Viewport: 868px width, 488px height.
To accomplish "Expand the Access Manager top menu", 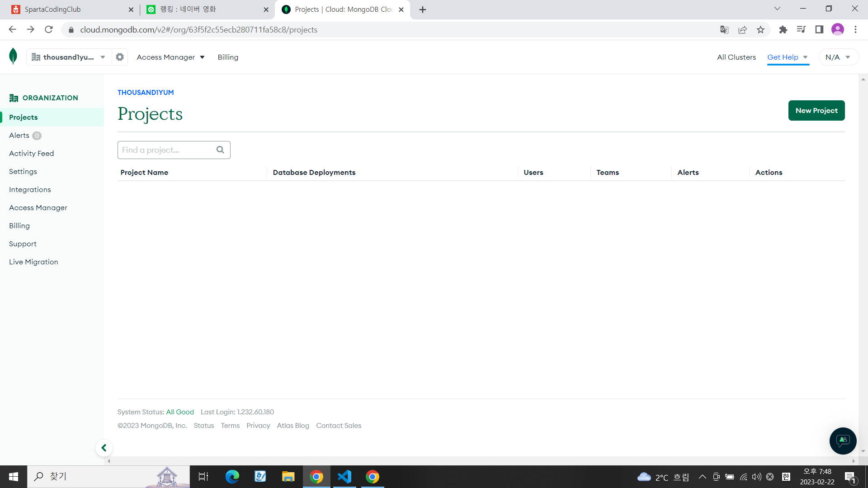I will click(x=170, y=57).
